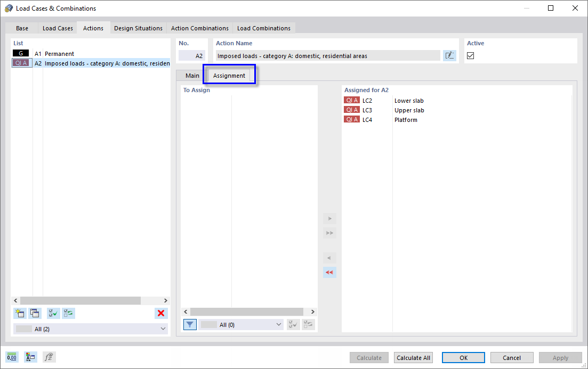This screenshot has height=369, width=588.
Task: Switch to the Load Cases tab
Action: tap(58, 28)
